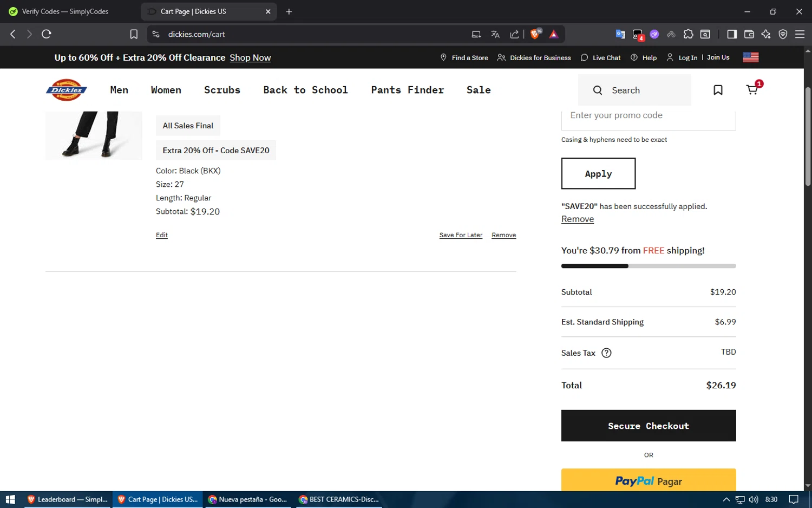The width and height of the screenshot is (812, 508).
Task: Click the volume speaker tray icon
Action: coord(754,499)
